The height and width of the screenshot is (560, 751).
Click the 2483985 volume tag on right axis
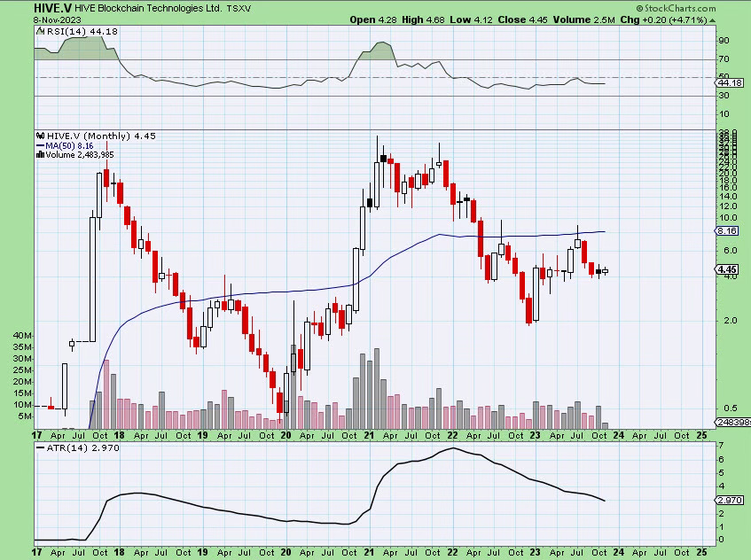pyautogui.click(x=733, y=422)
